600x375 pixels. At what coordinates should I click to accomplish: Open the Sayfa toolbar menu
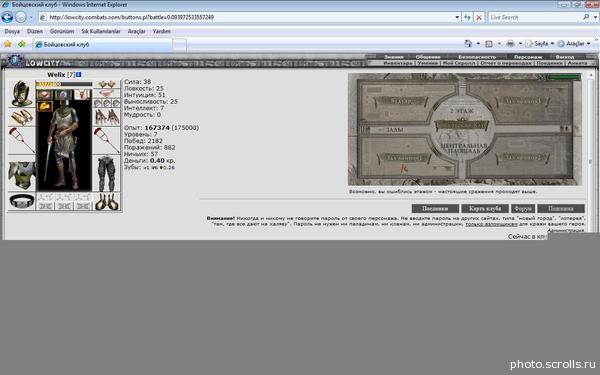(x=540, y=44)
